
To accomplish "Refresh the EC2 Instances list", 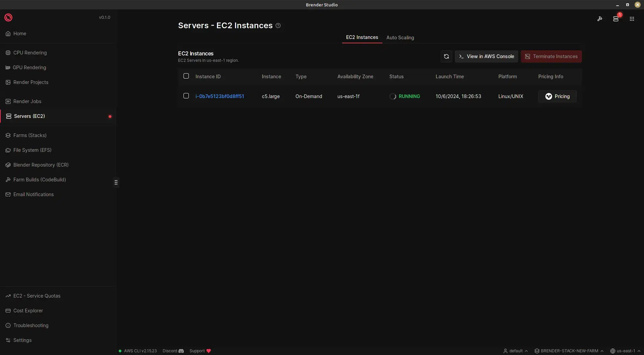I will 446,56.
